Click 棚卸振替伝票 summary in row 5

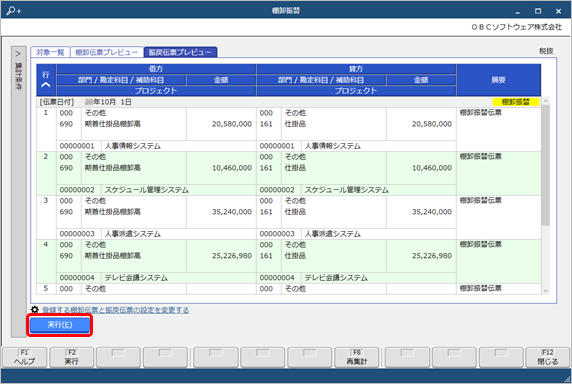[x=481, y=288]
